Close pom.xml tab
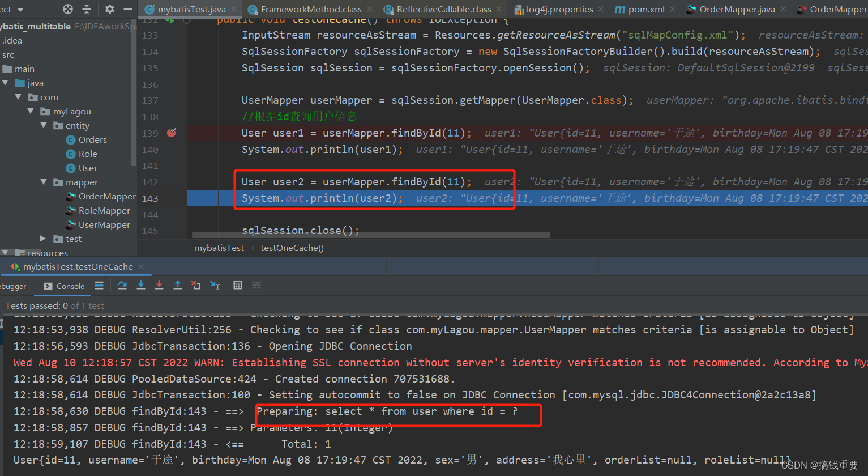 tap(673, 10)
